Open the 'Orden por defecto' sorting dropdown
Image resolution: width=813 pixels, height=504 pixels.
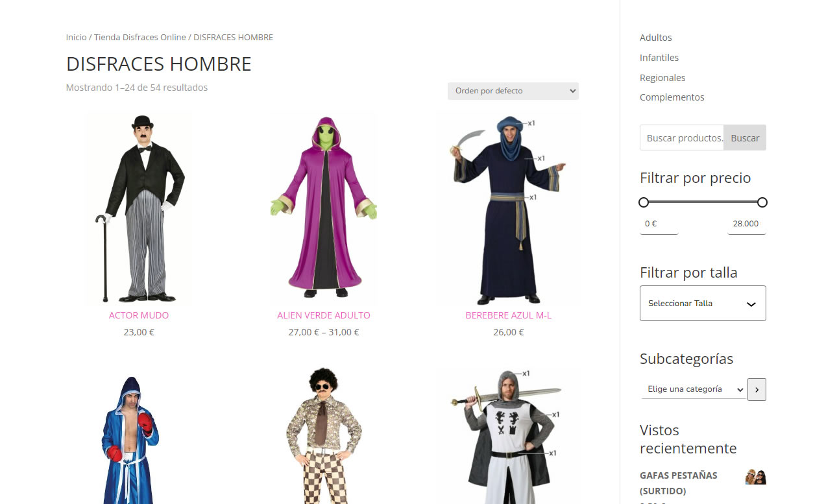513,91
